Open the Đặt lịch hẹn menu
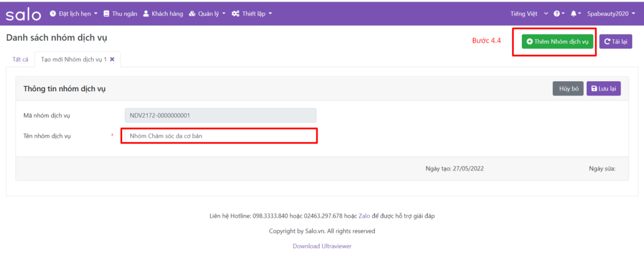644x266 pixels. point(74,14)
